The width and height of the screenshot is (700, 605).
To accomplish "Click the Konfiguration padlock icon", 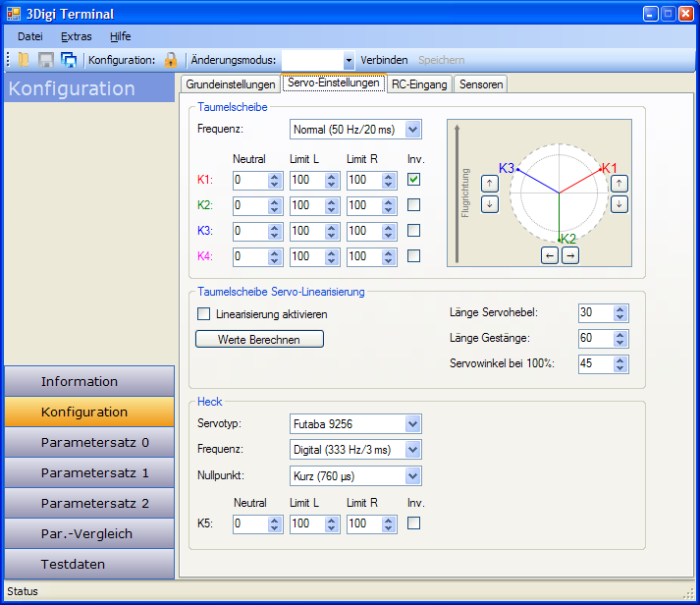I will point(171,60).
